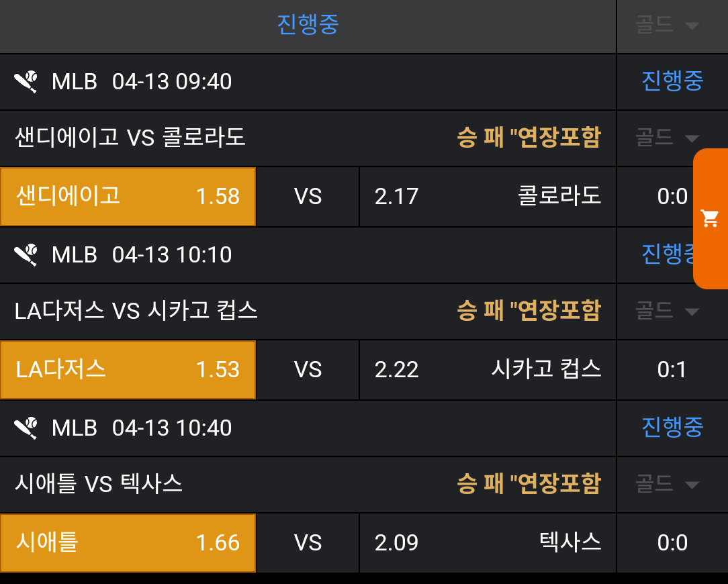Viewport: 728px width, 584px height.
Task: Expand 골드 dropdown for 샌디에이고 VS 콜로라도
Action: [668, 138]
